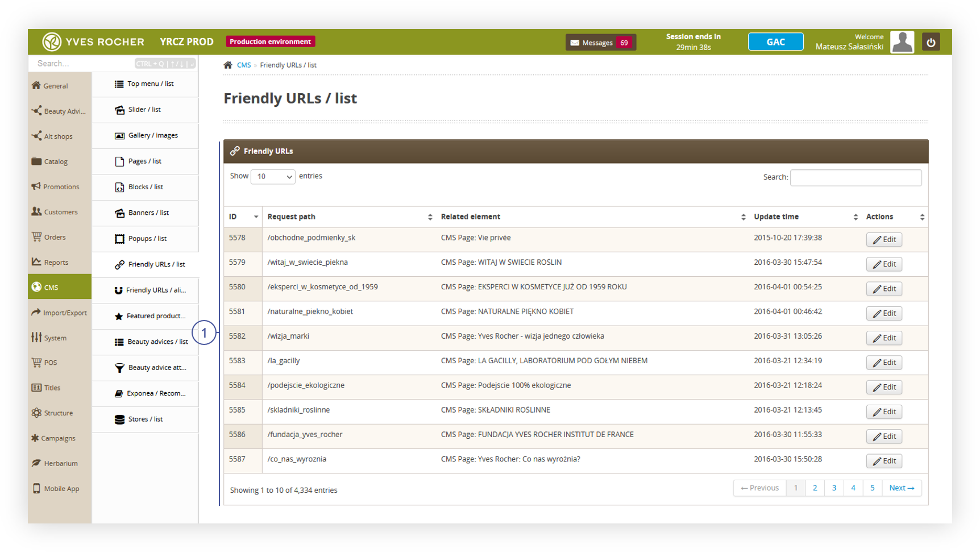Click the CMS globe icon

point(36,287)
